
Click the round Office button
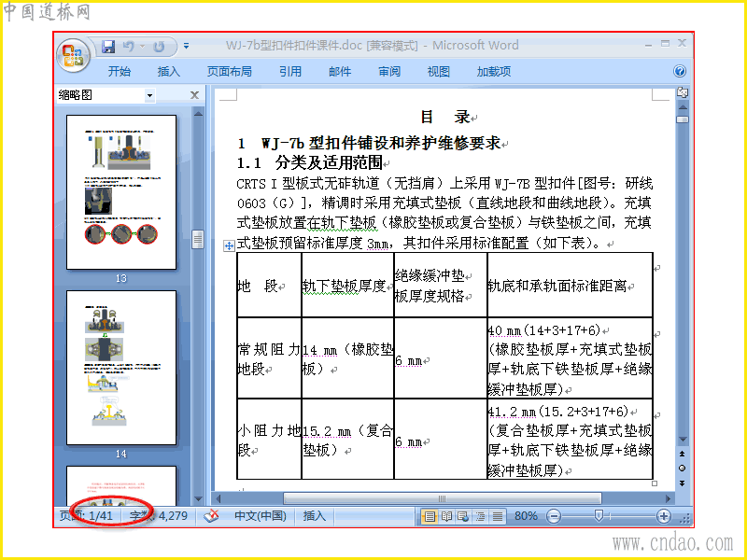(74, 54)
